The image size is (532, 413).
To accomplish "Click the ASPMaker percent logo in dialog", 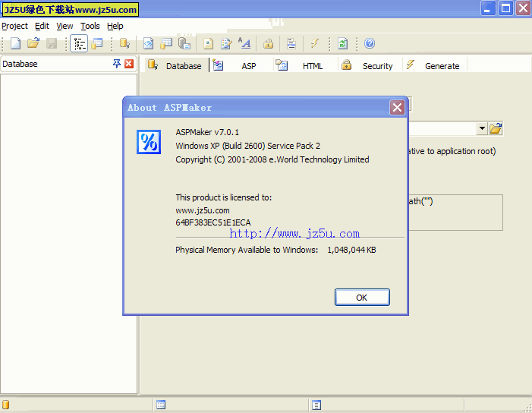I will [149, 142].
